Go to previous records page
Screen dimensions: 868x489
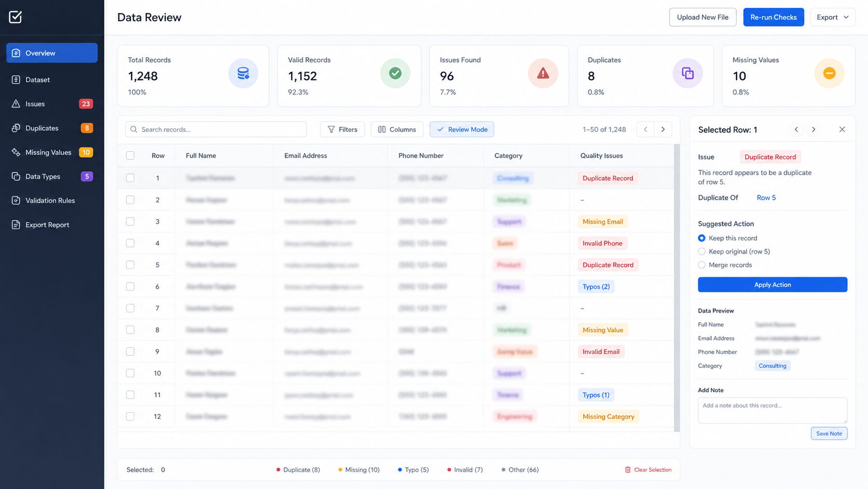[x=646, y=129]
